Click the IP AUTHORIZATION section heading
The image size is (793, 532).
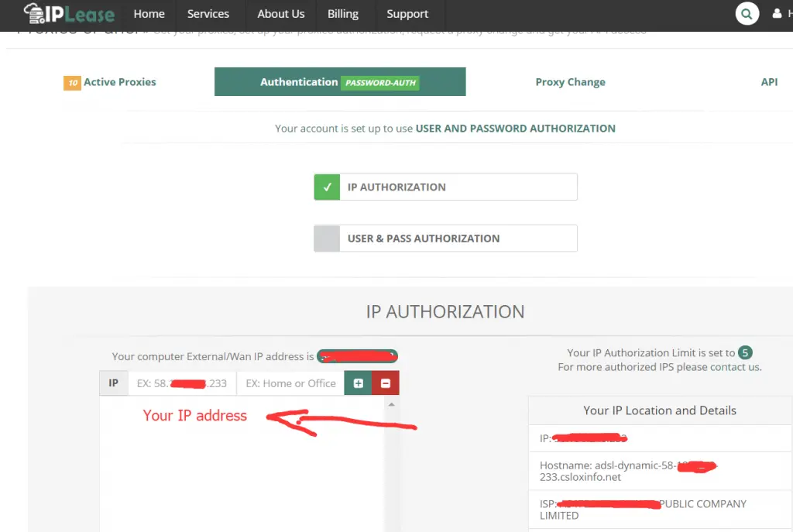[x=445, y=311]
